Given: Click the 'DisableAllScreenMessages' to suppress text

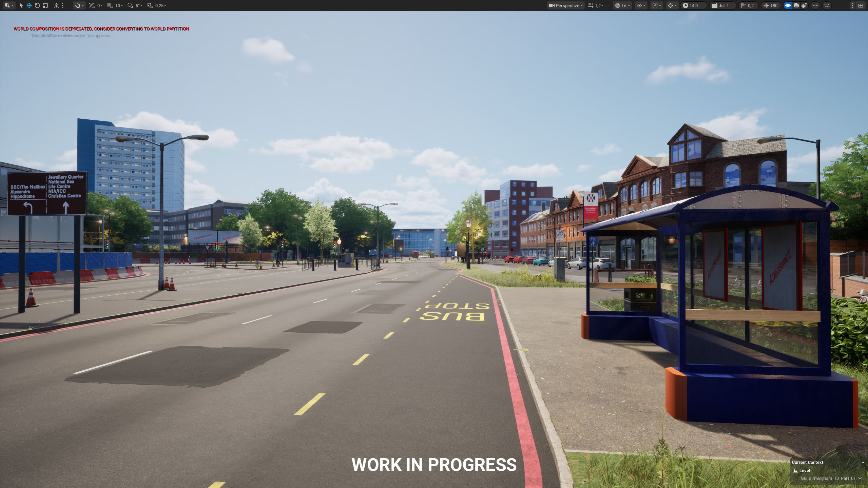Looking at the screenshot, I should 71,36.
